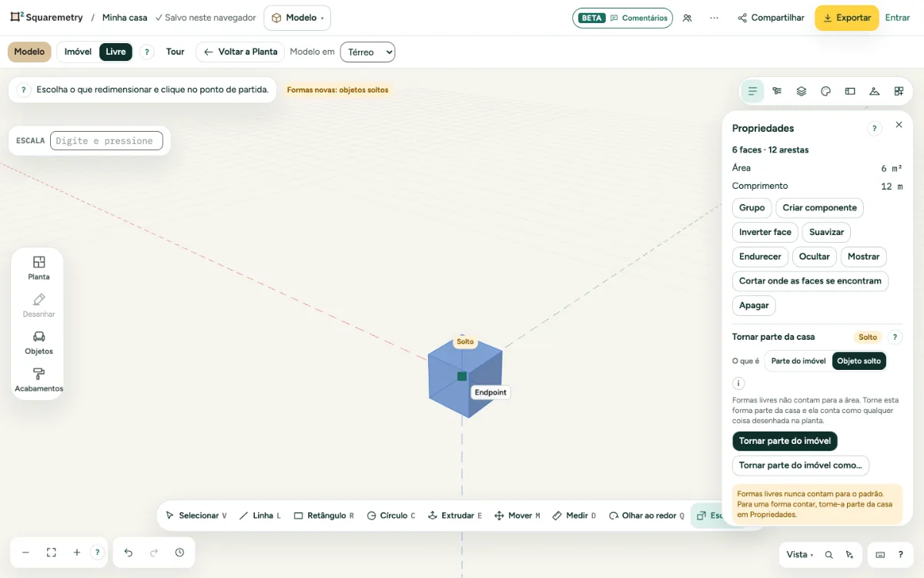Click the Exportar button
Screen dimensions: 924x578
tap(847, 18)
